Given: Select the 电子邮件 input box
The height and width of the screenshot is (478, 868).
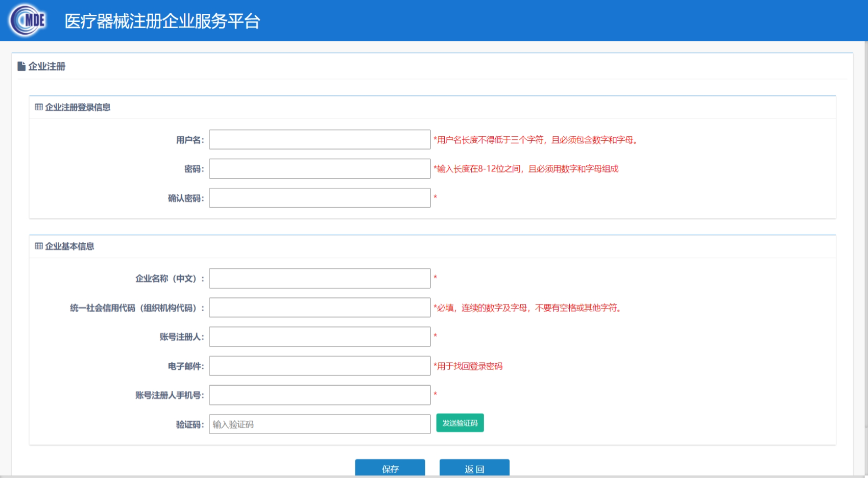Looking at the screenshot, I should point(320,366).
